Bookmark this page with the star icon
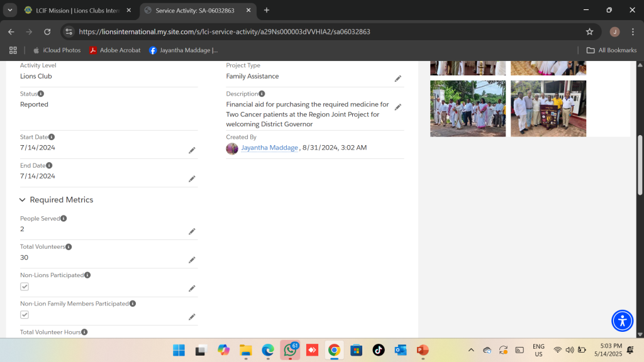The height and width of the screenshot is (362, 644). (590, 31)
